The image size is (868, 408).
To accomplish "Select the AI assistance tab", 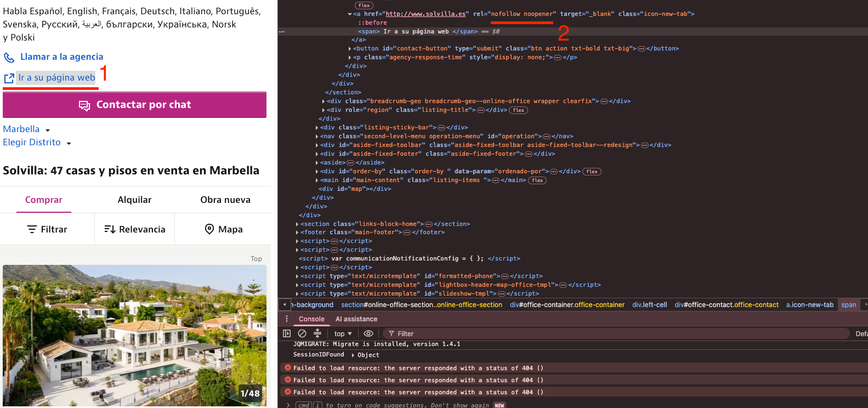I will click(356, 319).
